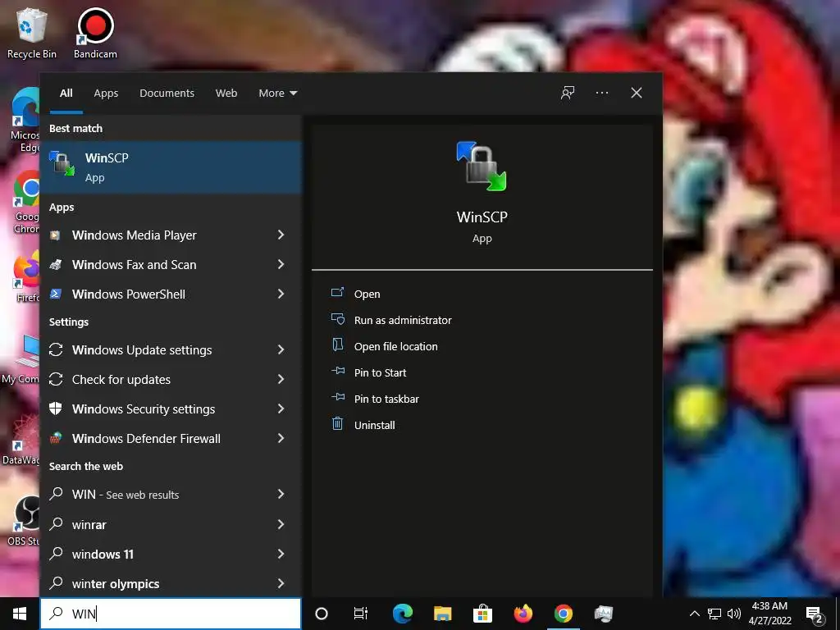Select the All search tab
Viewport: 840px width, 630px height.
(66, 94)
